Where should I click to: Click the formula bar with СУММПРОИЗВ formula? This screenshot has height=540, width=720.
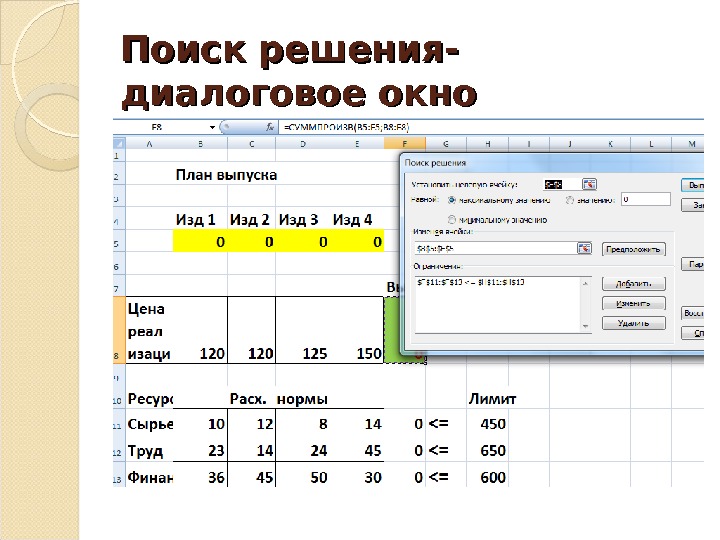coord(490,127)
